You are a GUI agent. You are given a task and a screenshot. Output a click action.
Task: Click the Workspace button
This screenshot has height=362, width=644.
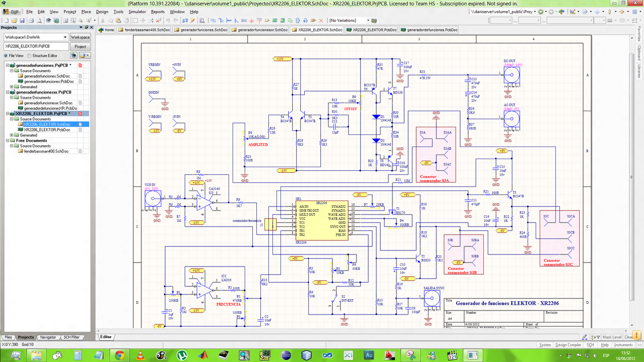pos(80,37)
